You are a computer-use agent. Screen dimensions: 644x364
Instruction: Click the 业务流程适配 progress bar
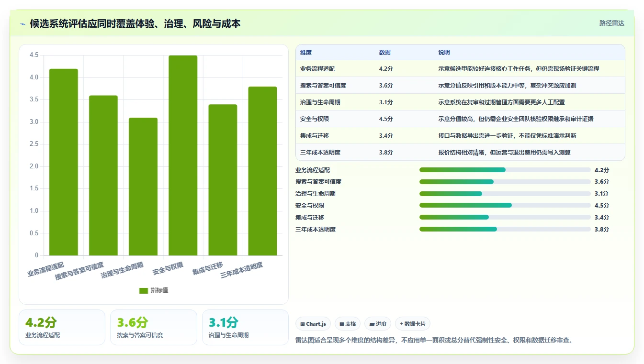click(x=505, y=170)
